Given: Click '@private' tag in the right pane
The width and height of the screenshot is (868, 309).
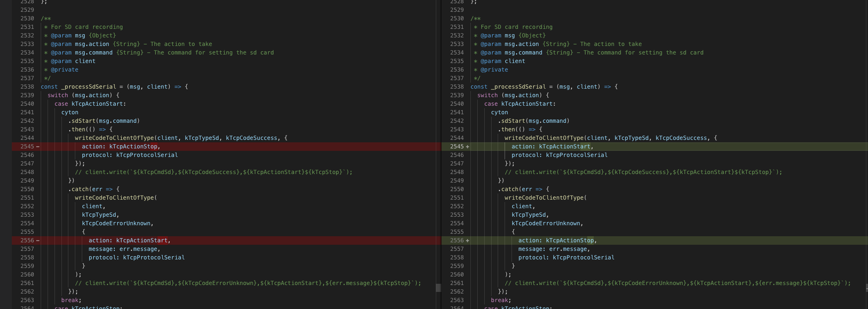Looking at the screenshot, I should (x=494, y=70).
